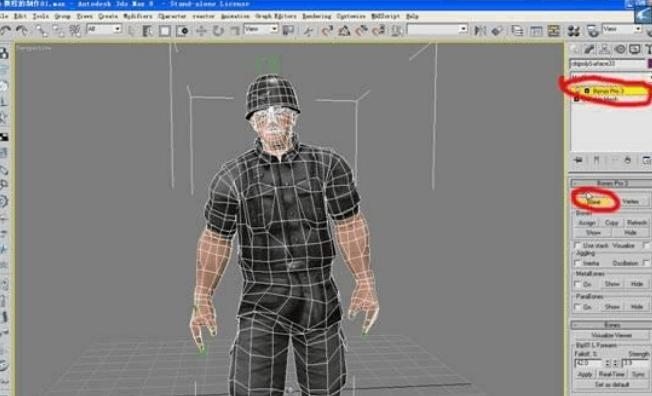This screenshot has width=652, height=396.
Task: Open the Visualize Viewer button
Action: pos(612,335)
